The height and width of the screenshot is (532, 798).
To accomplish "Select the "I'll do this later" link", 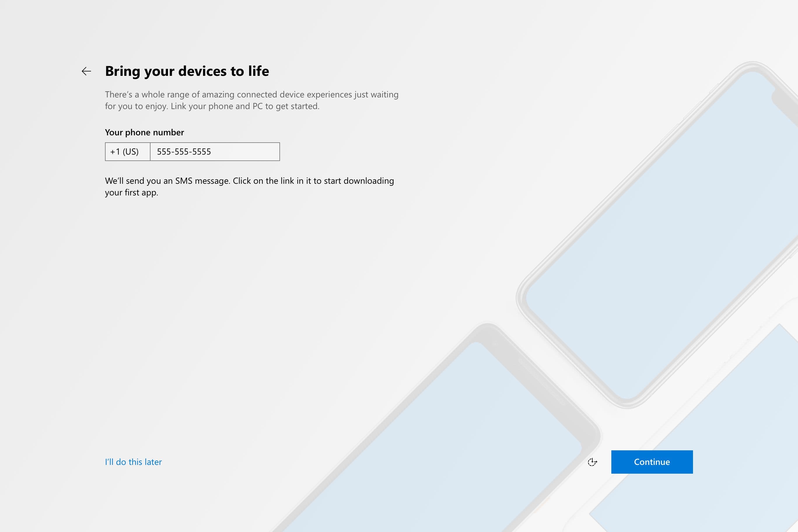I will pos(133,462).
